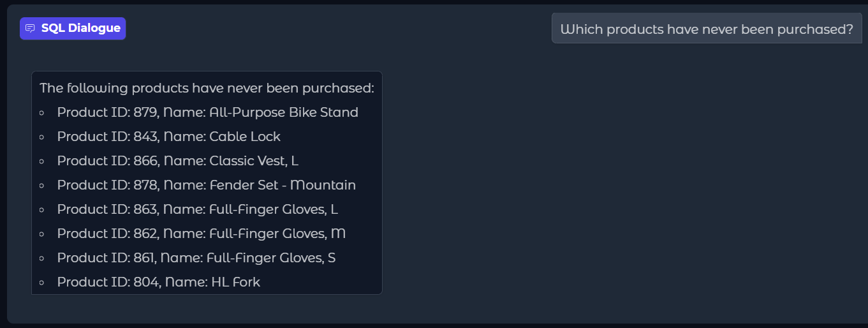
Task: Click the bullet next to HL Fork
Action: 42,283
